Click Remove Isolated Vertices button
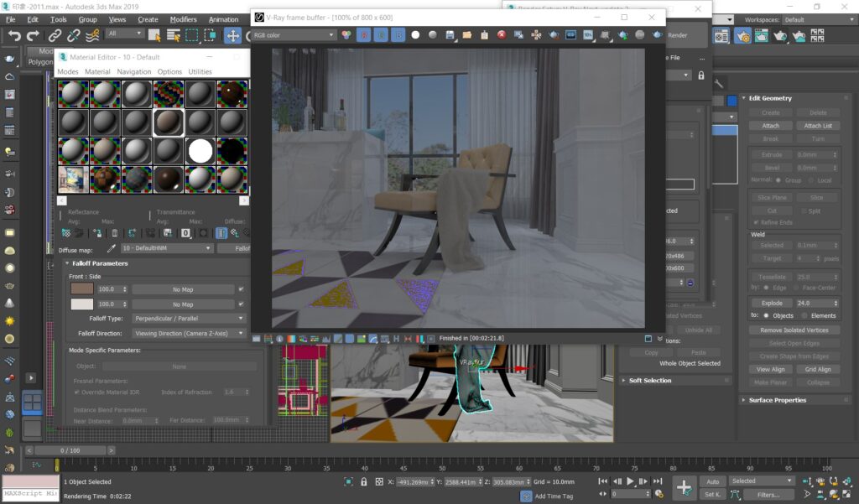The image size is (859, 504). pos(794,330)
